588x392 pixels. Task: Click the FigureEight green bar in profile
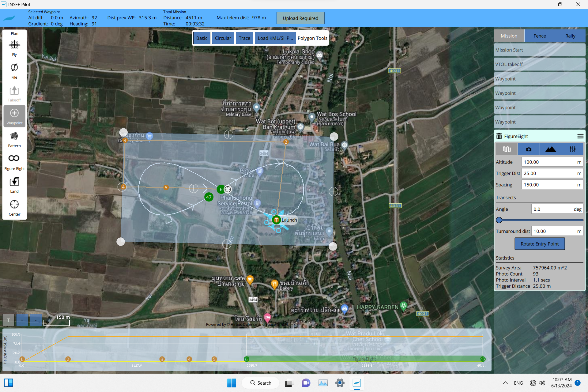(x=364, y=359)
